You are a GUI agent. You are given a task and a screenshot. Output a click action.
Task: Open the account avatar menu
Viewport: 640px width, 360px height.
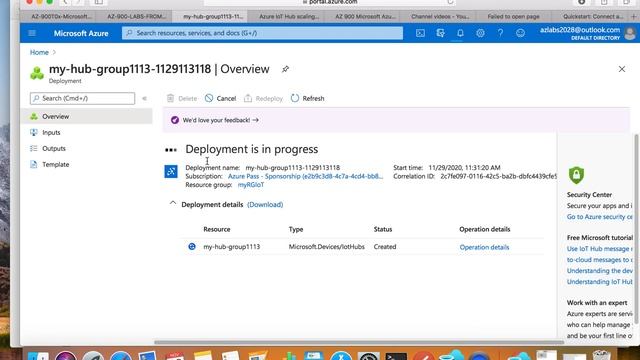click(630, 33)
